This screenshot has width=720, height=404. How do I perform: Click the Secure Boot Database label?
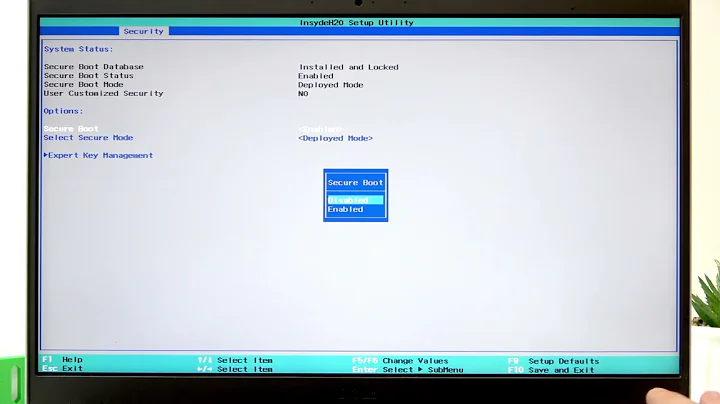click(x=94, y=67)
